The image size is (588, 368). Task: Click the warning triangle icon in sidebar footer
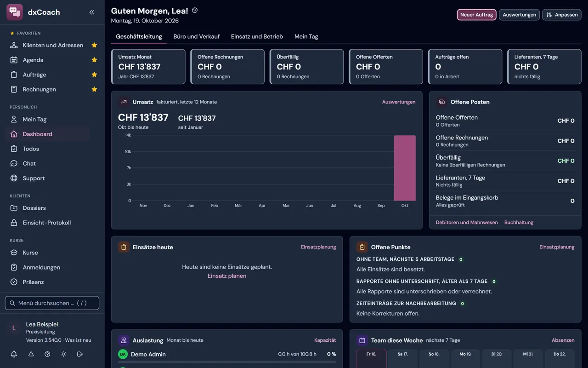(x=31, y=354)
